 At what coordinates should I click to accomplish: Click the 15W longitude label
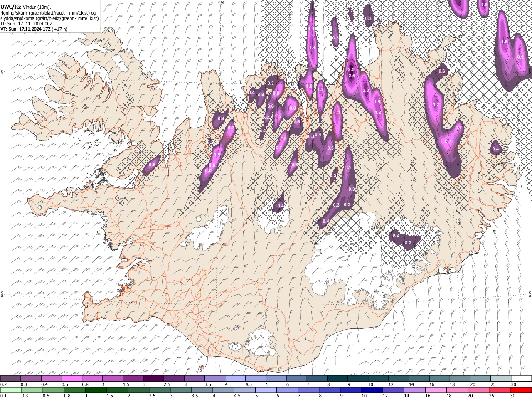pyautogui.click(x=440, y=2)
